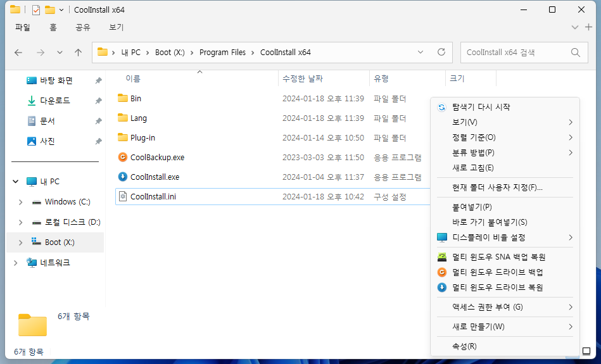Open the 새로 만들기(W) submenu
Viewport: 601px width, 364px height.
pos(505,327)
